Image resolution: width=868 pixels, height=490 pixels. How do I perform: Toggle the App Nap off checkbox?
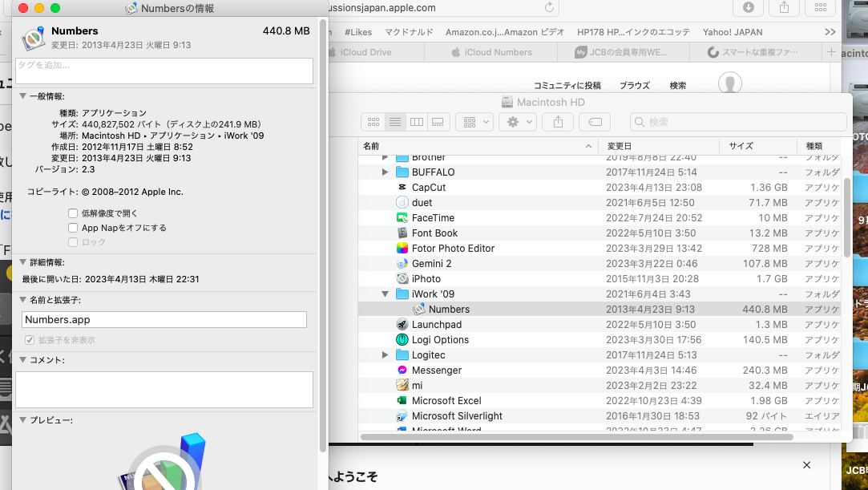click(x=73, y=228)
